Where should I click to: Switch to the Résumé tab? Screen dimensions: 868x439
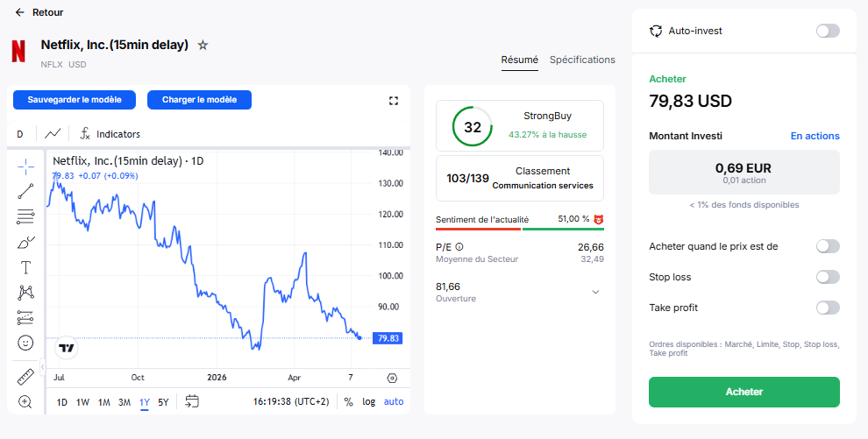(x=519, y=60)
